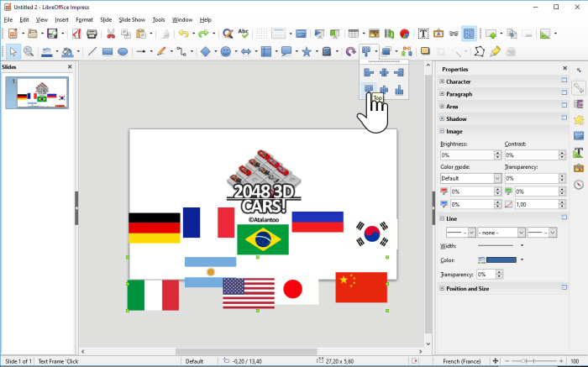Toggle the Hyperlink icon in toolbar
Viewport: 588px width, 367px height.
point(454,34)
